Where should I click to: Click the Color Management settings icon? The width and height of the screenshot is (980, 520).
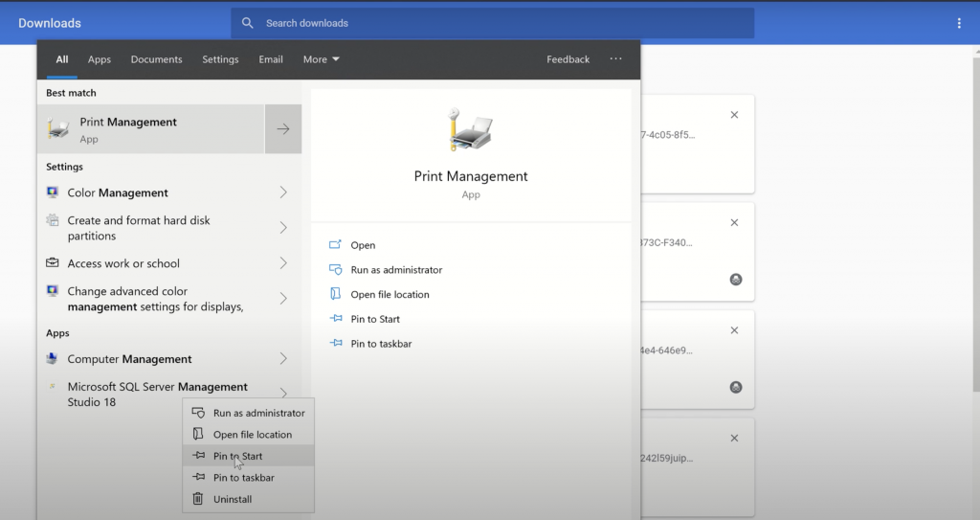[53, 192]
